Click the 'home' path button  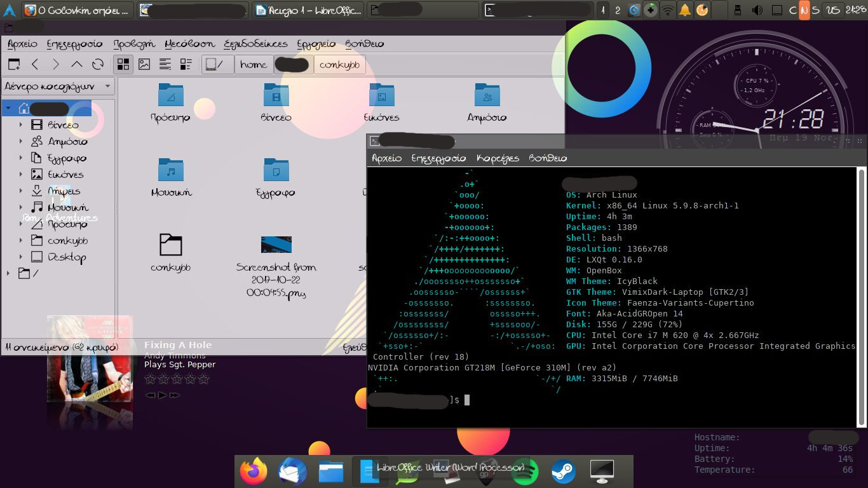[x=254, y=64]
